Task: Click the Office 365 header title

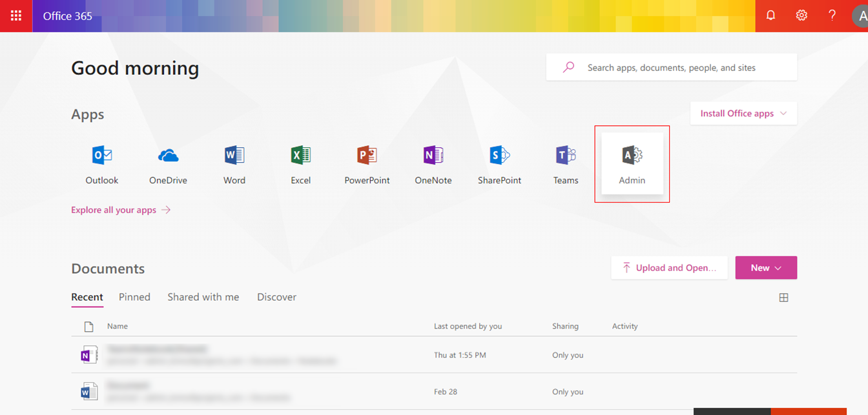Action: (68, 16)
